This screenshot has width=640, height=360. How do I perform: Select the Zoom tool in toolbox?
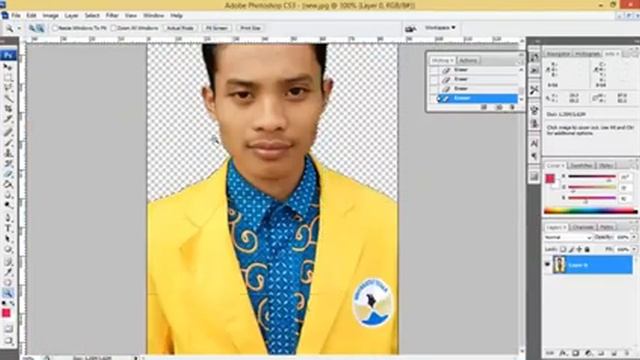(7, 293)
